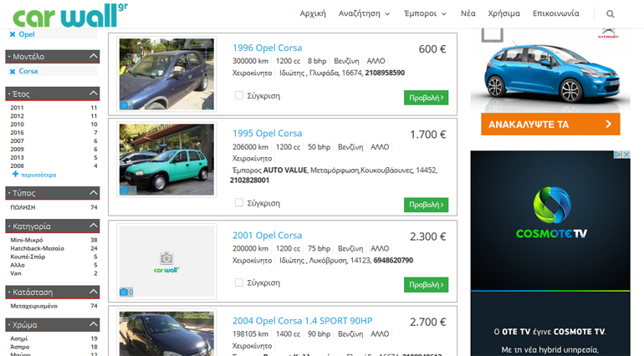Remove the Opel filter with its X icon
644x356 pixels.
pyautogui.click(x=13, y=34)
